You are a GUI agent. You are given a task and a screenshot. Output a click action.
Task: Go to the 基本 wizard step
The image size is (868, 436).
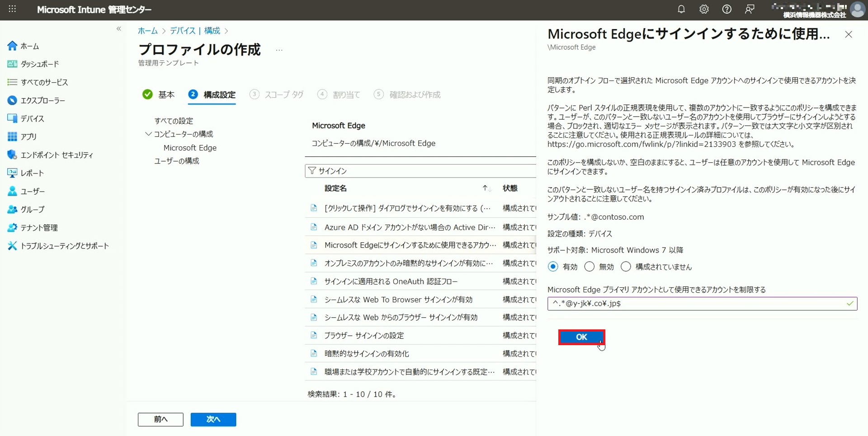click(159, 94)
